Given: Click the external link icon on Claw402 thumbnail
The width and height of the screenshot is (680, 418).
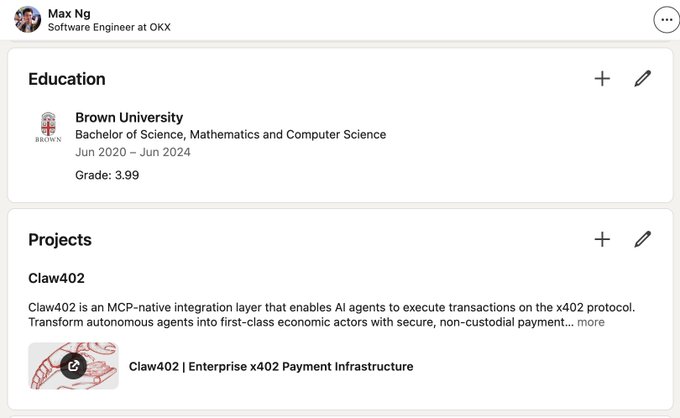Looking at the screenshot, I should point(73,366).
